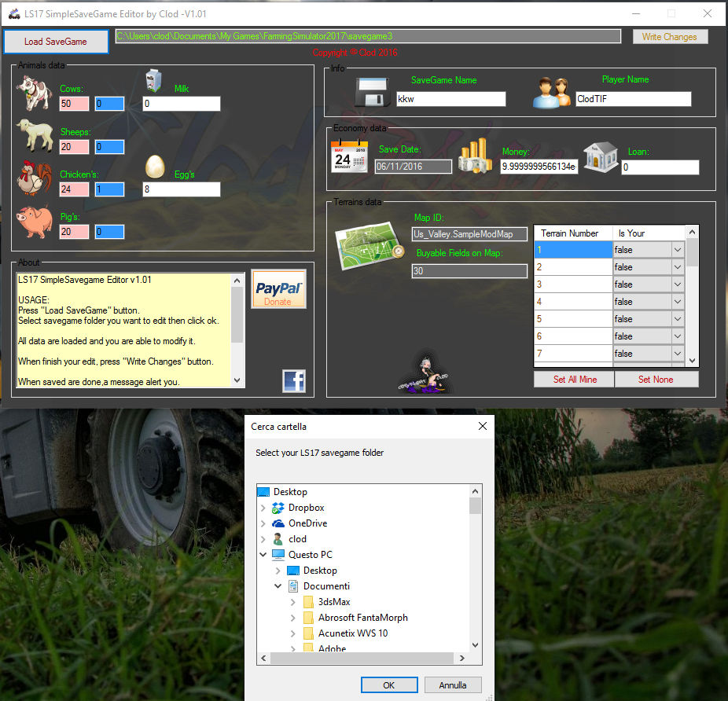The height and width of the screenshot is (701, 728).
Task: Select top-level Desktop in folder tree
Action: point(290,492)
